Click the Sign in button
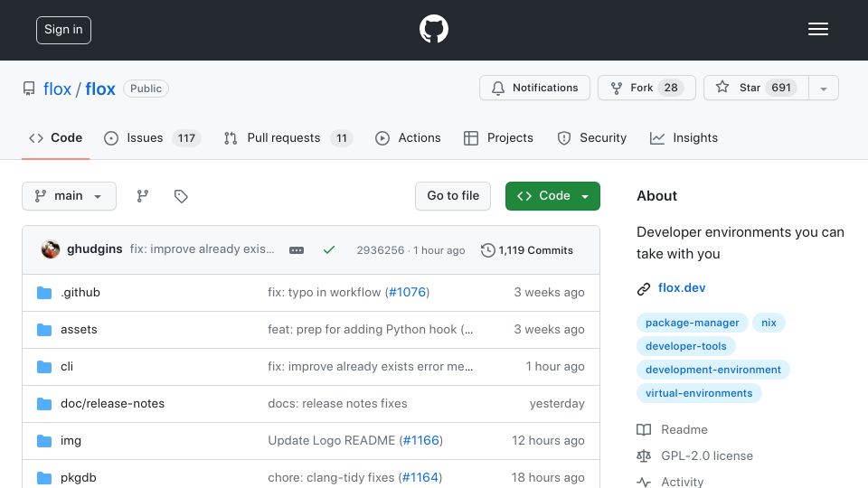Viewport: 868px width, 488px height. click(x=63, y=30)
